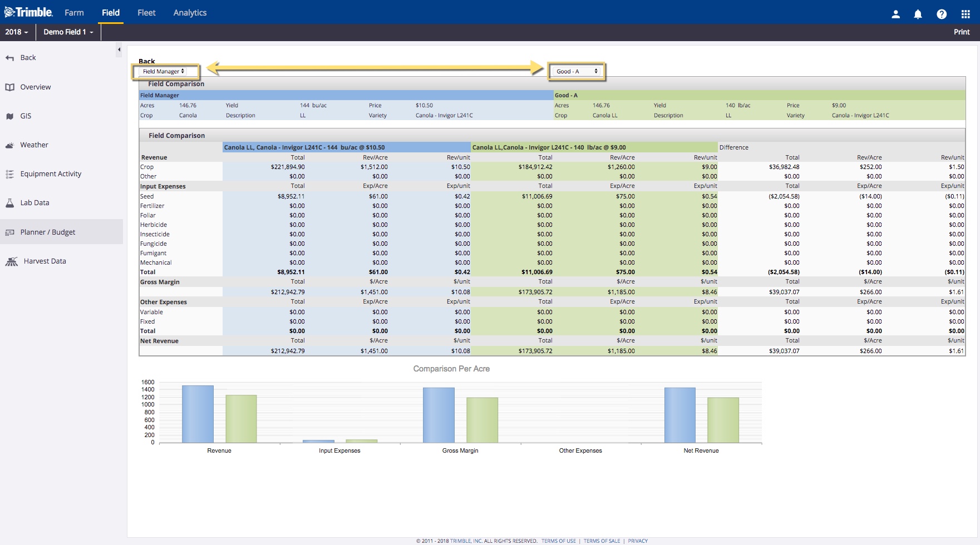Click the Lab Data flask icon

[x=9, y=203]
